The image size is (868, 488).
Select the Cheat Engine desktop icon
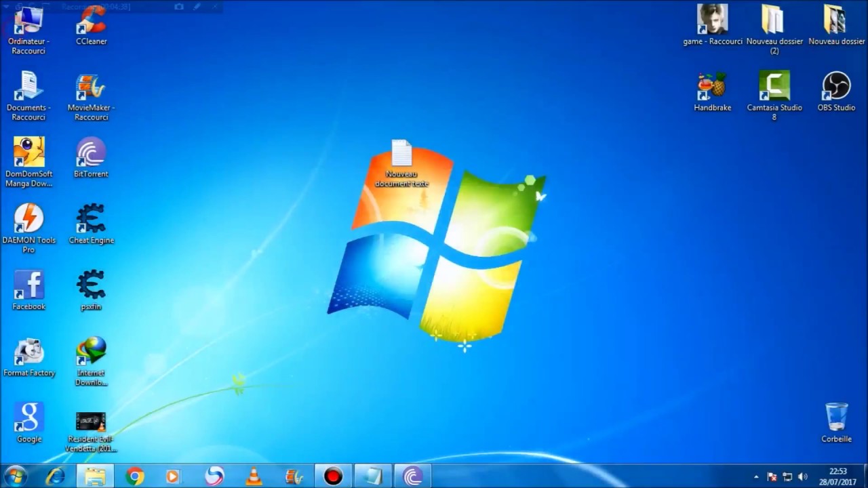point(91,224)
